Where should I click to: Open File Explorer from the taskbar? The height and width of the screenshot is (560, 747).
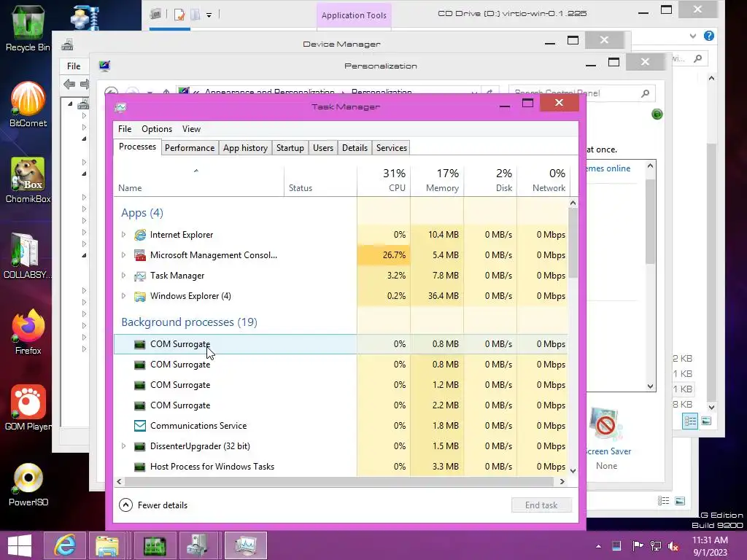[107, 545]
